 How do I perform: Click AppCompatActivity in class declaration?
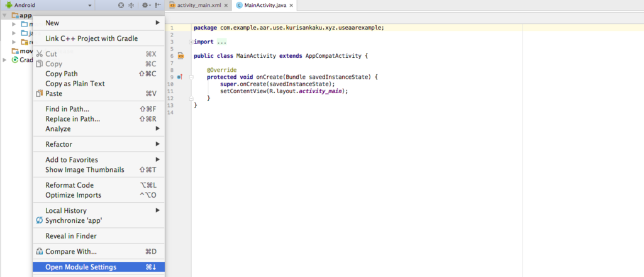[x=333, y=56]
